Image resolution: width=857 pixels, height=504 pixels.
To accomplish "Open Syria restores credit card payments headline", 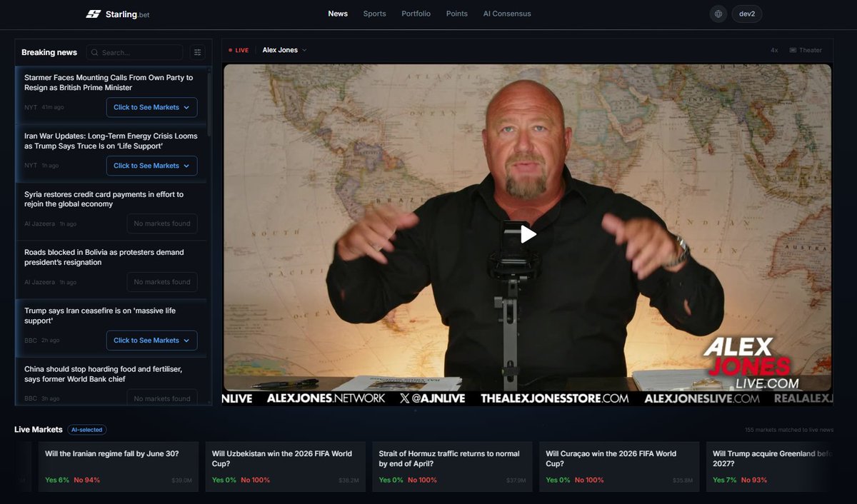I will [104, 199].
